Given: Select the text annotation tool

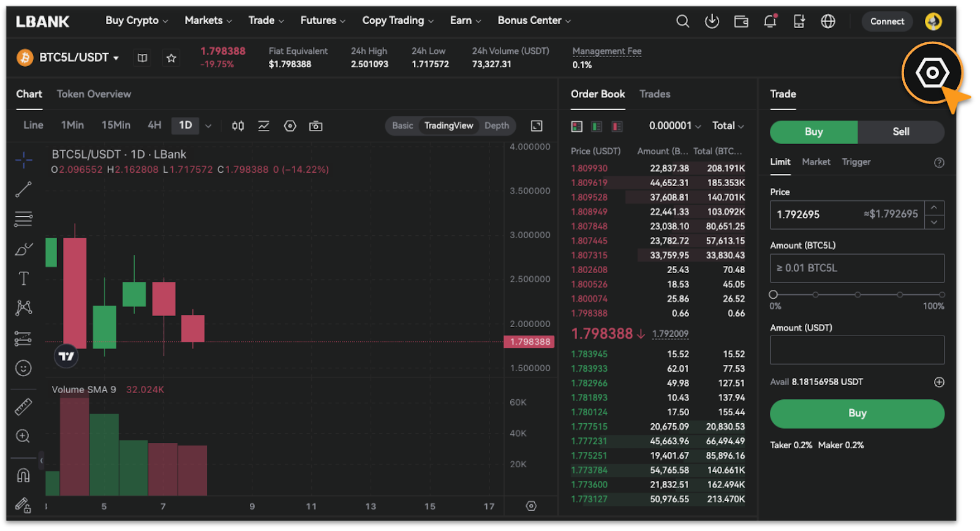Looking at the screenshot, I should (23, 279).
